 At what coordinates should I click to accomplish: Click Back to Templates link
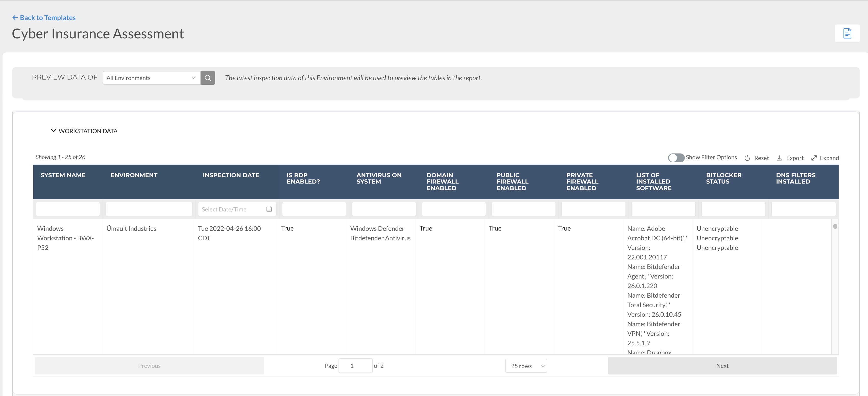pos(48,18)
